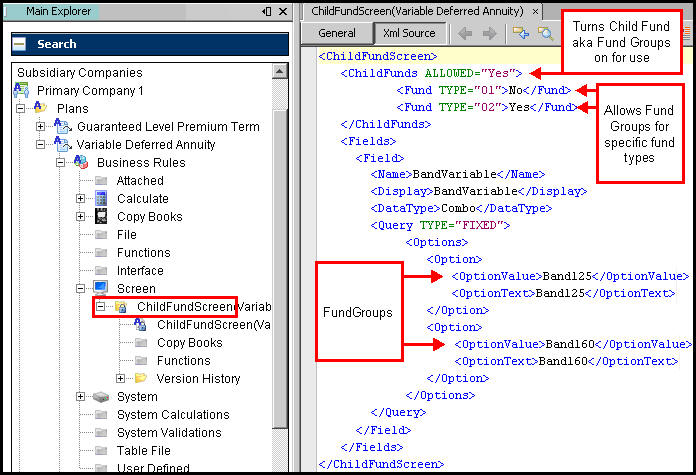Select the System Validations label
The width and height of the screenshot is (696, 475).
pyautogui.click(x=169, y=432)
